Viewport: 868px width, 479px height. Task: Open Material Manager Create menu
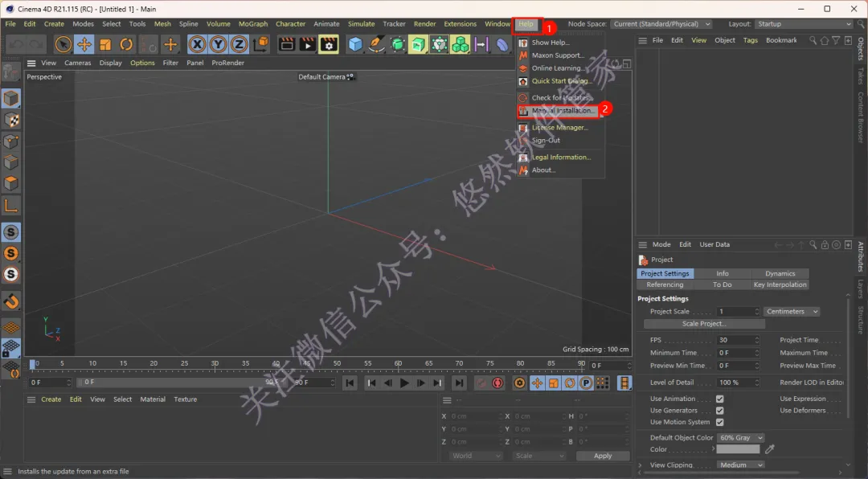coord(51,399)
